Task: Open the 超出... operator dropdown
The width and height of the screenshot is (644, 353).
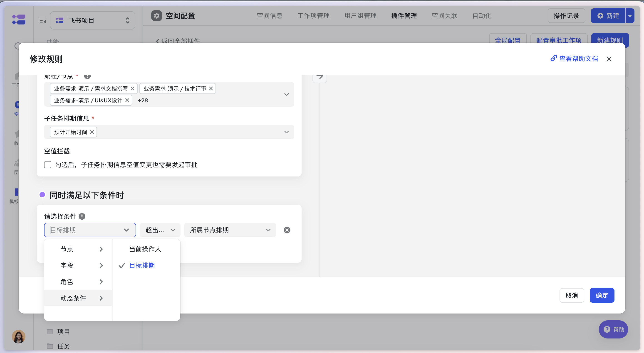Action: tap(160, 230)
